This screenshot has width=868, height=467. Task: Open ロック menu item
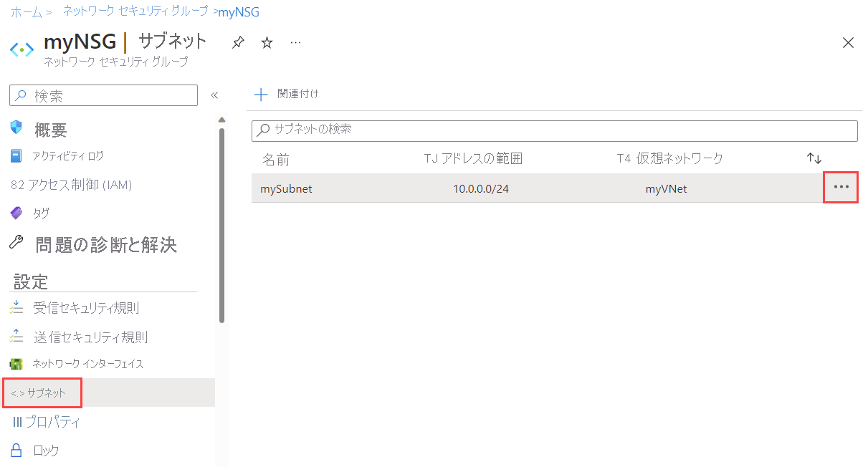[46, 451]
